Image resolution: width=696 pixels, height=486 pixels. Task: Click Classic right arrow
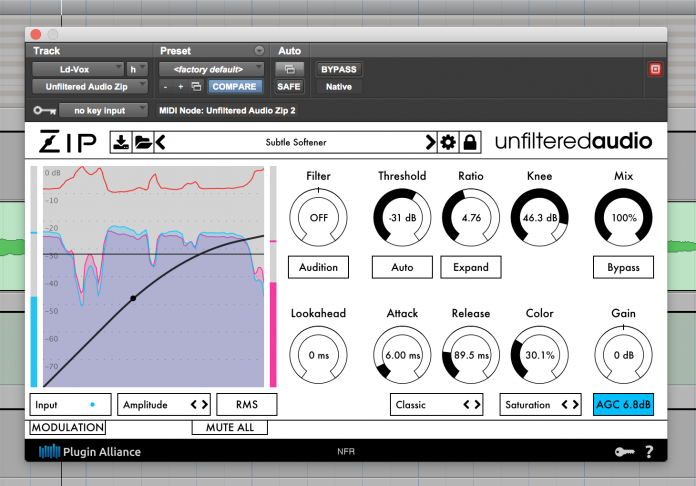477,404
